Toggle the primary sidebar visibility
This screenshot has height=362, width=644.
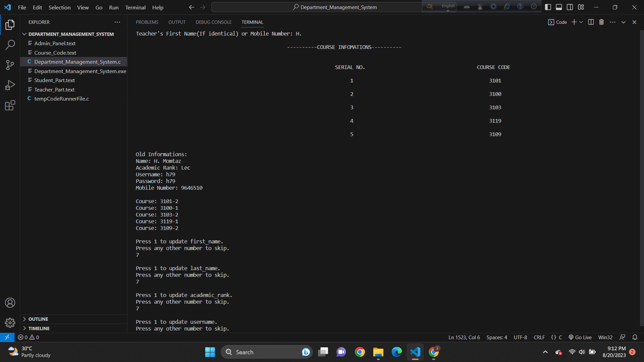coord(548,7)
